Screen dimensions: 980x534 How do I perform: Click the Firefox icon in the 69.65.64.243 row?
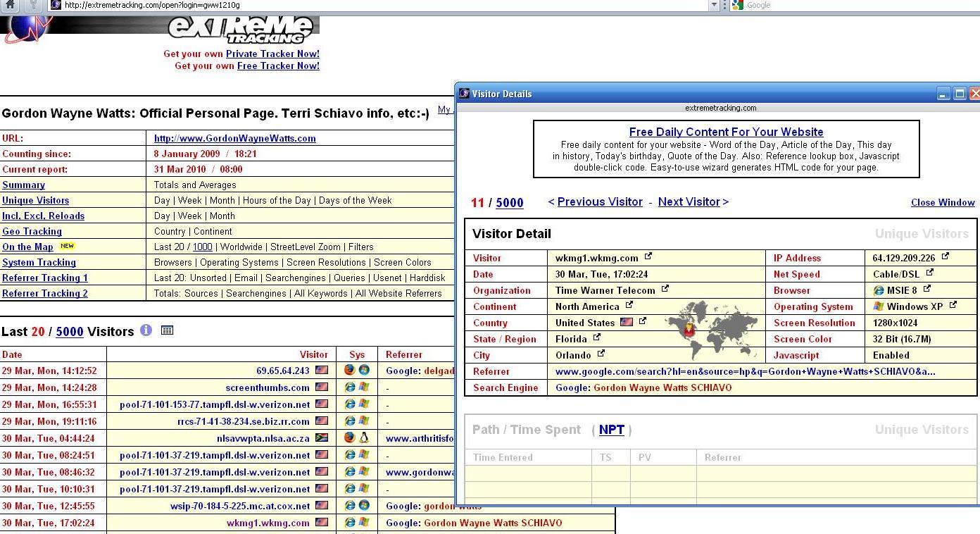350,370
